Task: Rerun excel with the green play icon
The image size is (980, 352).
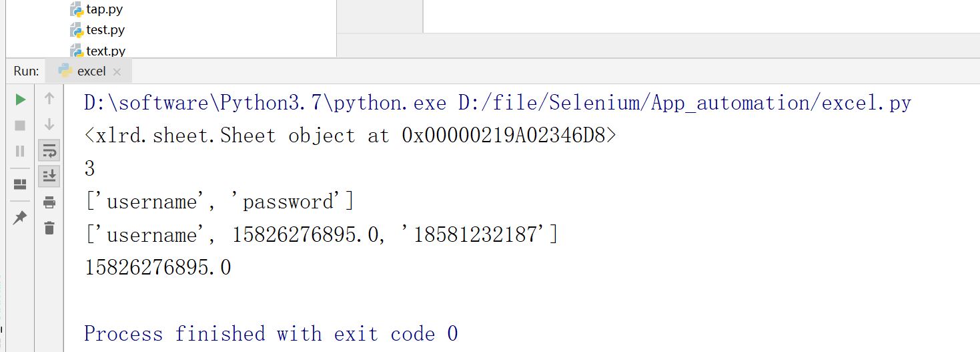Action: [x=21, y=100]
